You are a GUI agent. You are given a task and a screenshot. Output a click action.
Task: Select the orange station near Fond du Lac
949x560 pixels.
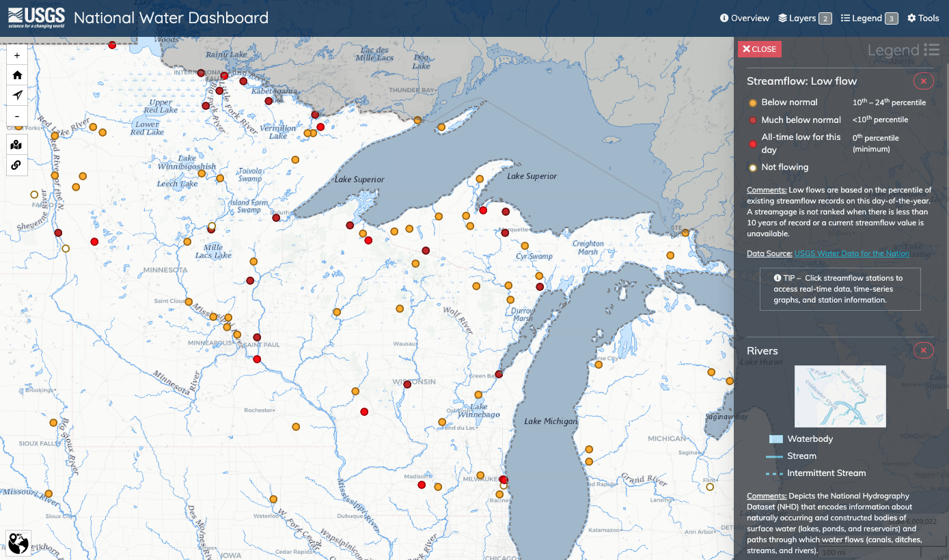(442, 422)
